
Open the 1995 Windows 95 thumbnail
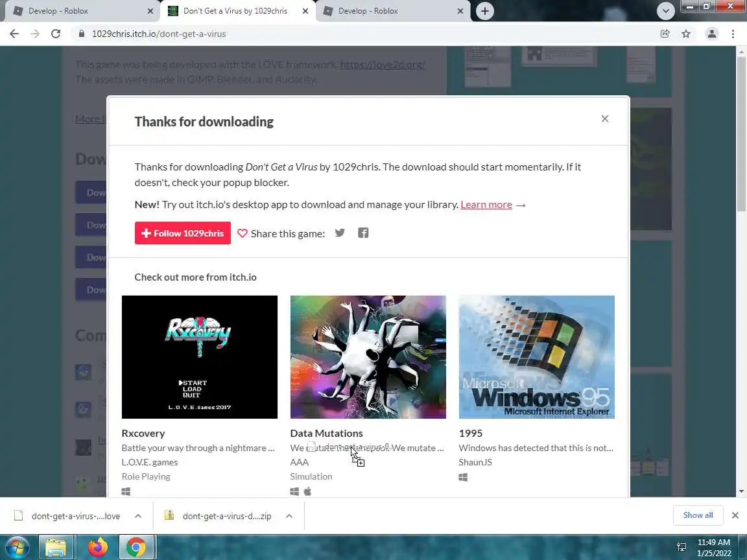coord(537,357)
